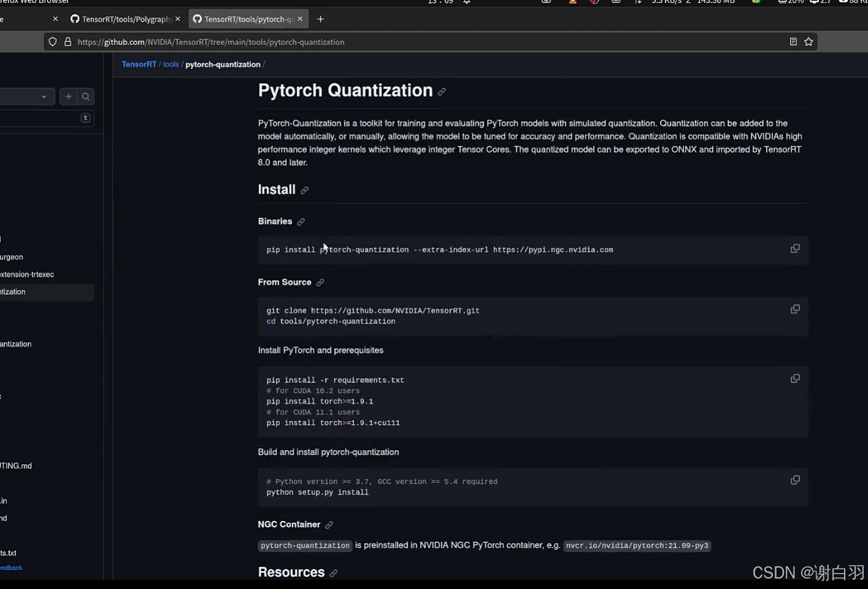Screen dimensions: 868x589
Task: Click the nvcr.io/nvidia/pytorch:21.09-py3 code tag
Action: (x=637, y=545)
